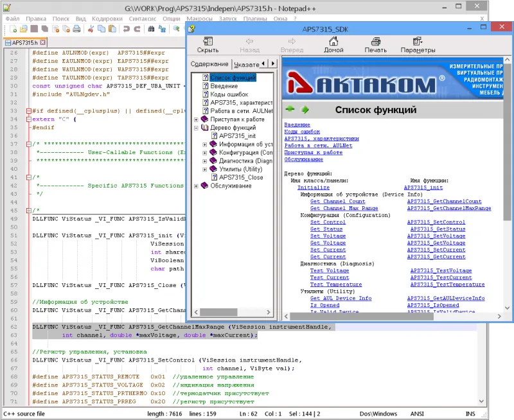Click Печать (Print) in help toolbar
This screenshot has height=420, width=514.
click(x=376, y=45)
